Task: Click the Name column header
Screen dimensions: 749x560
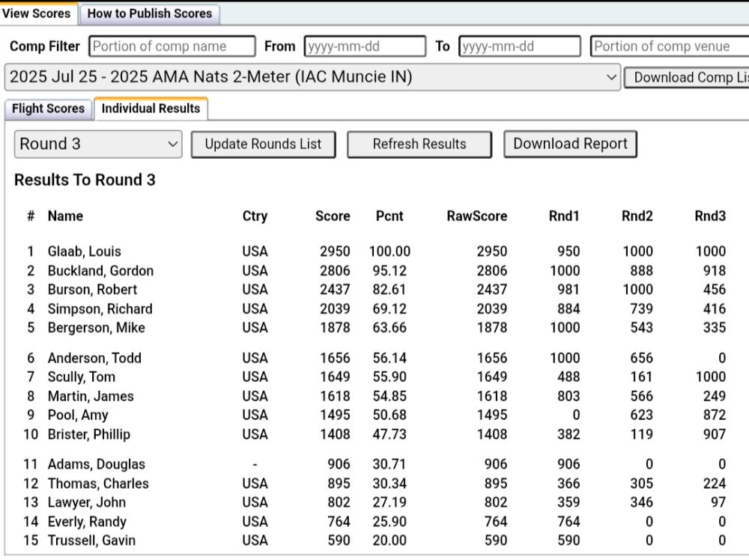Action: 65,216
